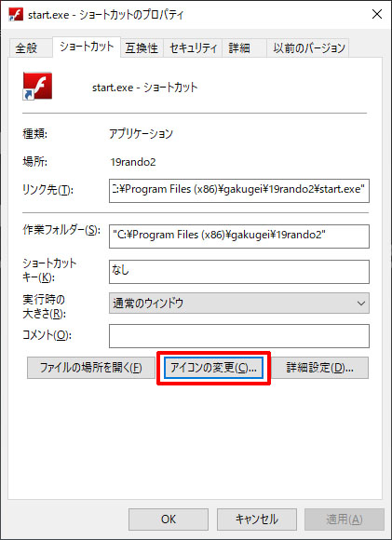Image resolution: width=392 pixels, height=540 pixels.
Task: Switch to the 全般 tab
Action: (x=26, y=47)
